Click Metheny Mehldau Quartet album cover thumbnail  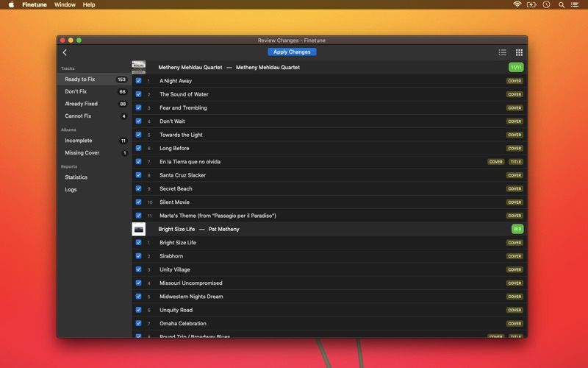(x=139, y=67)
